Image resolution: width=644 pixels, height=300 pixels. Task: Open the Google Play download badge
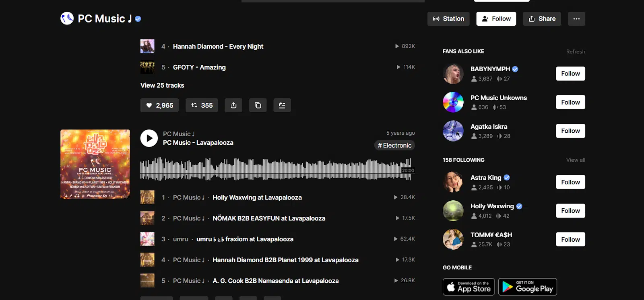click(x=528, y=287)
